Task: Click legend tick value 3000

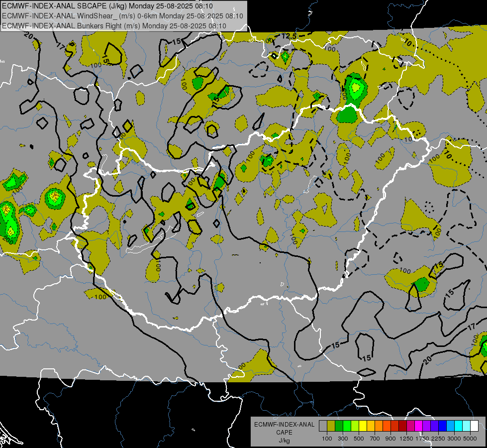Action: (x=454, y=439)
